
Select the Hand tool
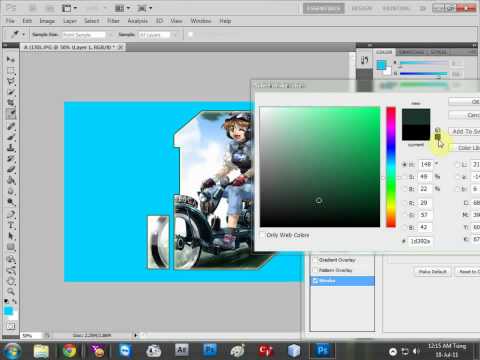pyautogui.click(x=11, y=281)
